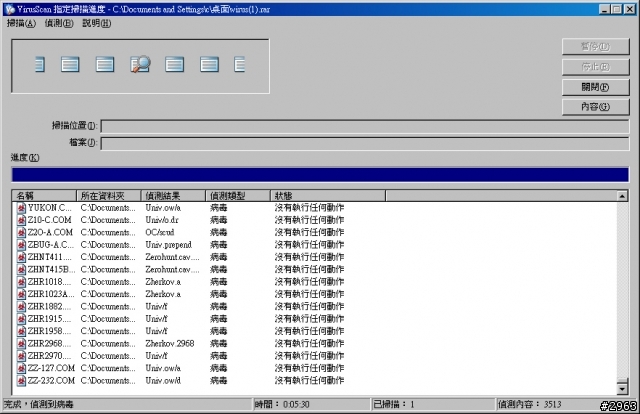Sort by 所在資料夾 column header
This screenshot has height=414, width=640.
click(109, 196)
